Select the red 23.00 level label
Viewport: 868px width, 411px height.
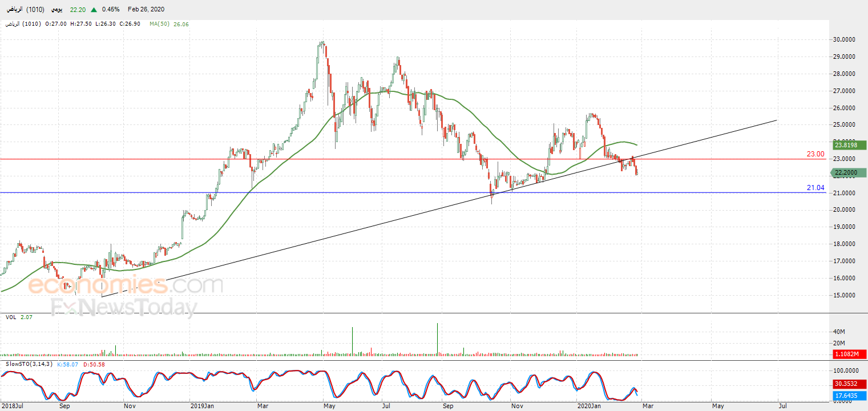(815, 154)
